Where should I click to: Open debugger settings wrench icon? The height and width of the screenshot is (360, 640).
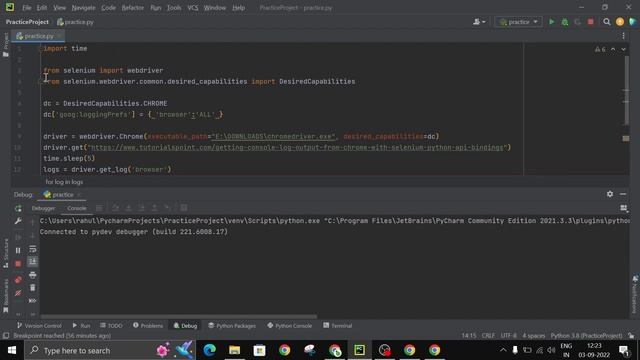(x=18, y=221)
